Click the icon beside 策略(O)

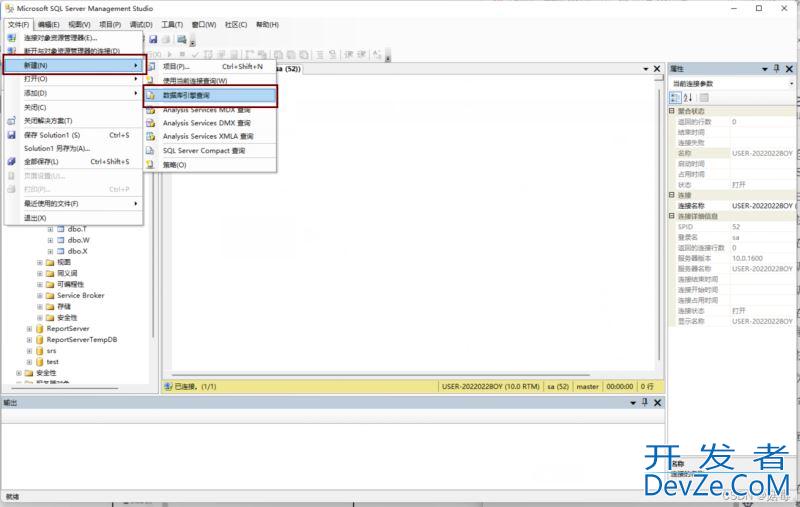point(150,165)
